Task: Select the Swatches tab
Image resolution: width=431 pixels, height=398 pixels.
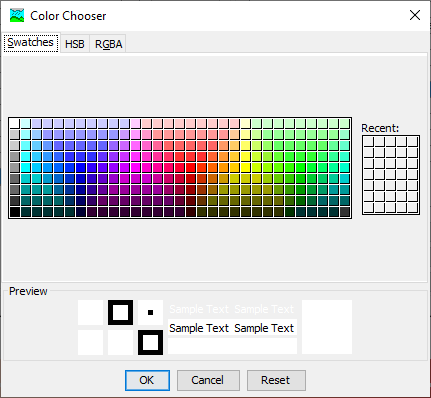Action: point(30,43)
